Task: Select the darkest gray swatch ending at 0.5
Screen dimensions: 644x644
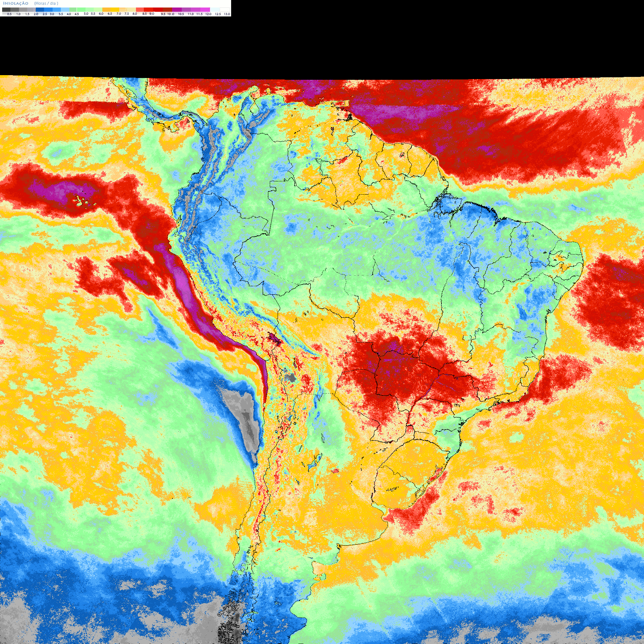Action: pyautogui.click(x=6, y=10)
